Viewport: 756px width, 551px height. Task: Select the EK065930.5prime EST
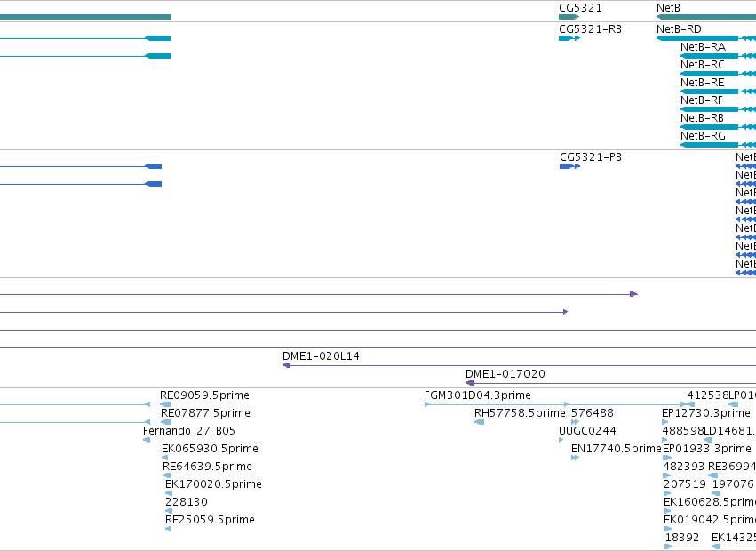pos(211,449)
